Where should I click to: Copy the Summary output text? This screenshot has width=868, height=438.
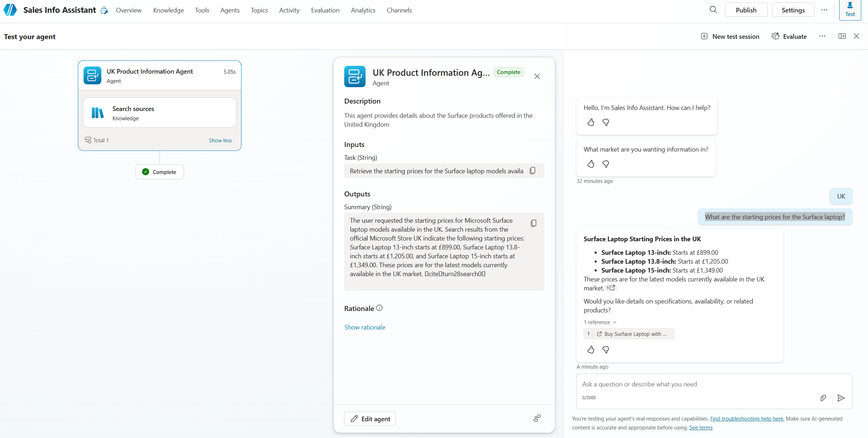[x=533, y=223]
